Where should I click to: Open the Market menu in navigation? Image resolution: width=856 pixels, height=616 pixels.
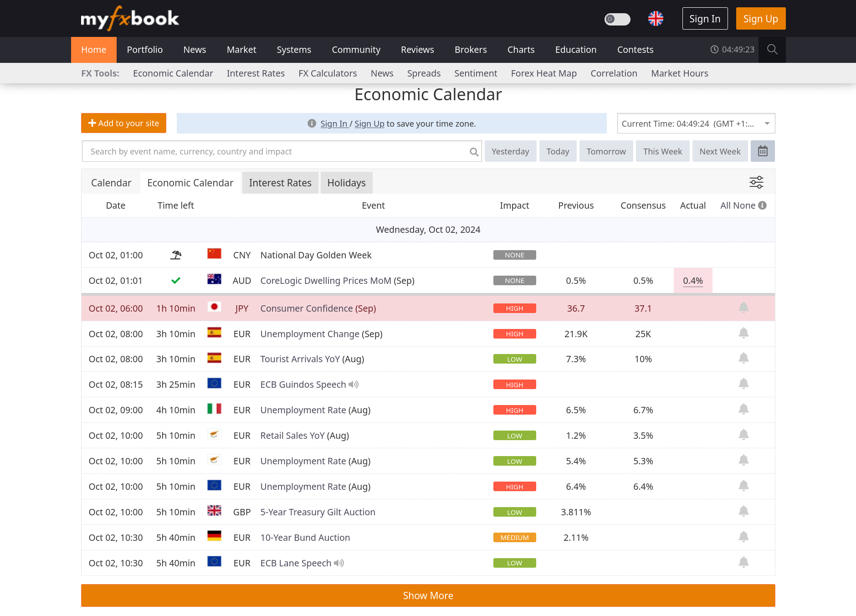coord(241,50)
